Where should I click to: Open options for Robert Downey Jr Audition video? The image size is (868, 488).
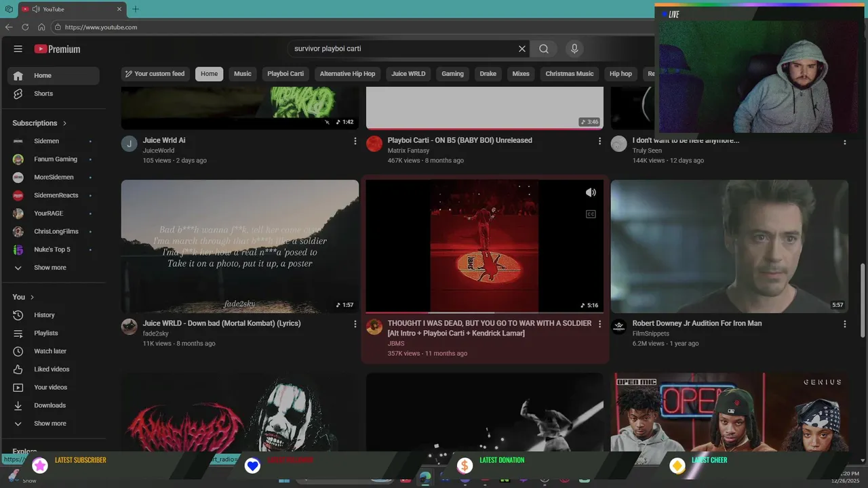(x=844, y=324)
